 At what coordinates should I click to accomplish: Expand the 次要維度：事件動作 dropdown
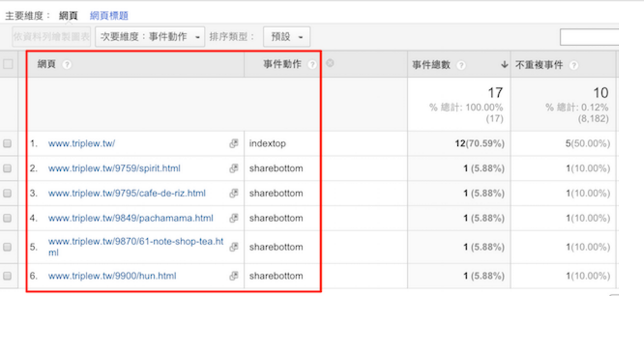(x=150, y=37)
